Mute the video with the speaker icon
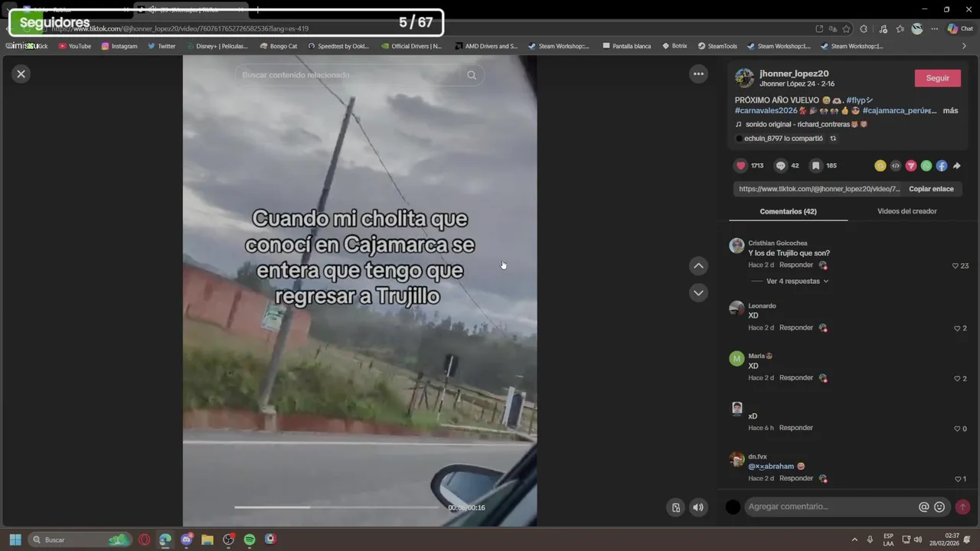980x551 pixels. point(698,507)
